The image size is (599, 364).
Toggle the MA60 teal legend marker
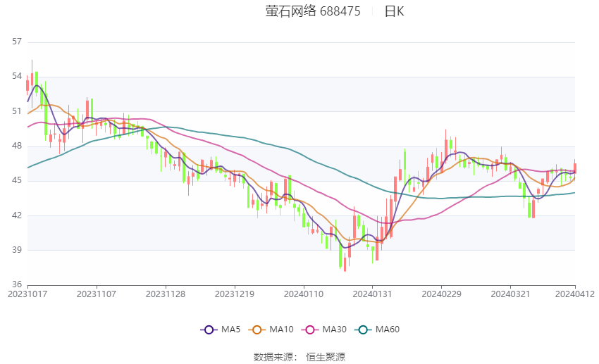point(363,330)
